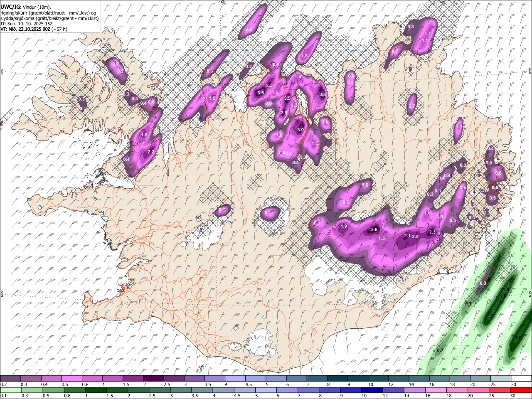This screenshot has height=399, width=532.
Task: Pick the deep blue swatch above 10, lower legend row
Action: pyautogui.click(x=372, y=390)
